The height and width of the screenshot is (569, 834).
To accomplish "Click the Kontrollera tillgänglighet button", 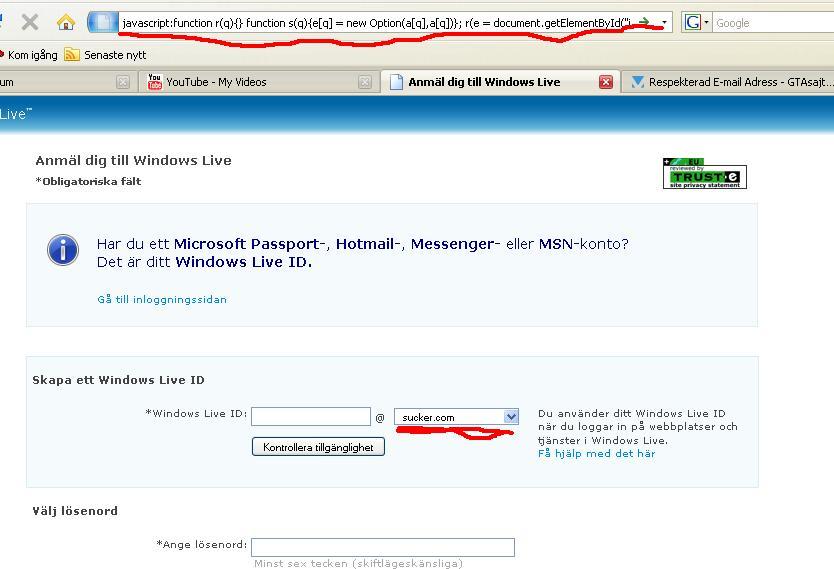I will (x=318, y=447).
